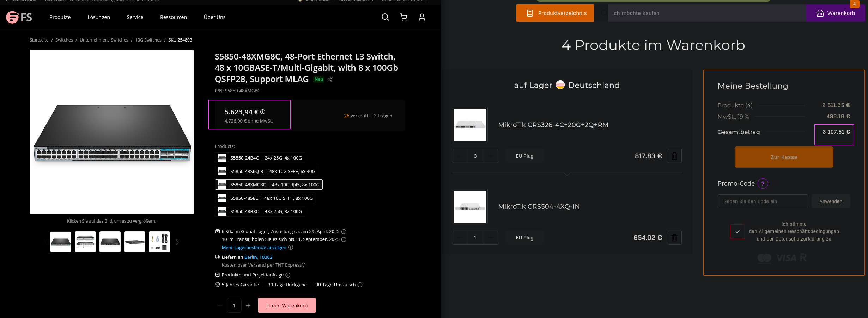Delete MikroTik CRS504-4XQ-IN via trash icon
The height and width of the screenshot is (318, 868).
(x=674, y=238)
